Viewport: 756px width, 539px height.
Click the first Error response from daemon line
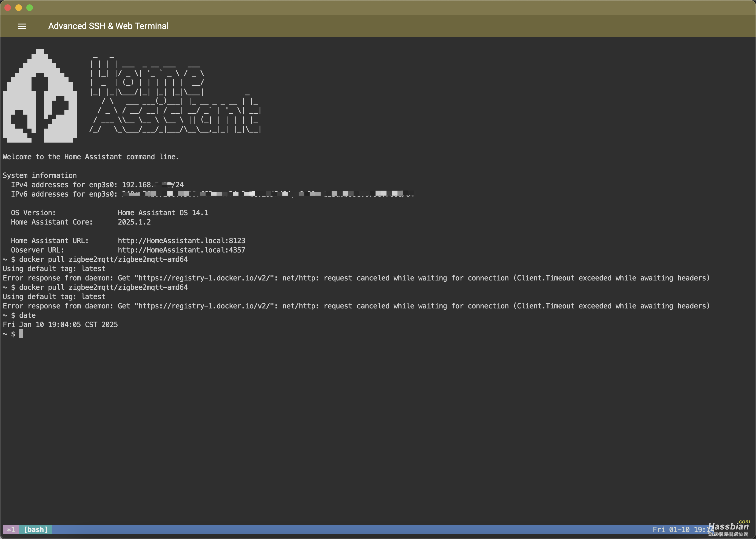coord(356,278)
